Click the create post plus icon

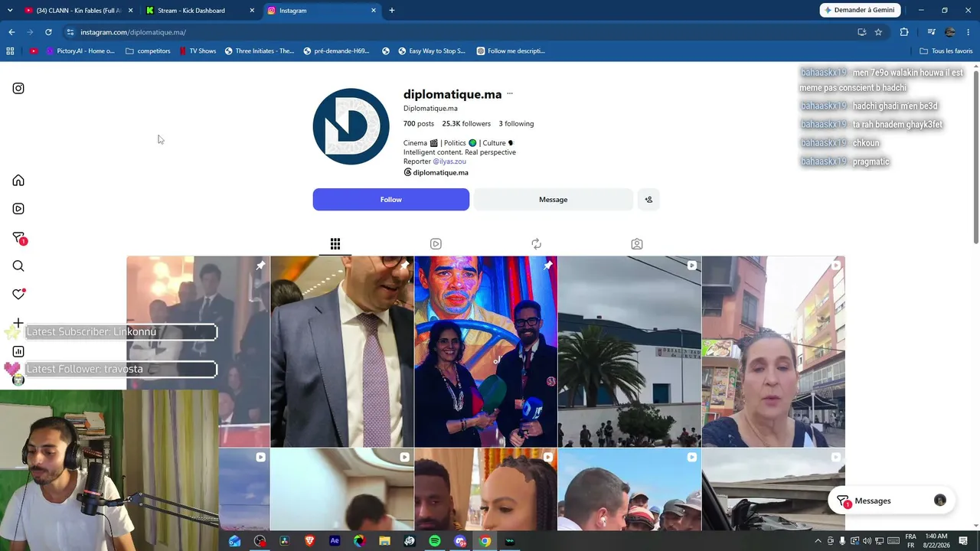(18, 323)
